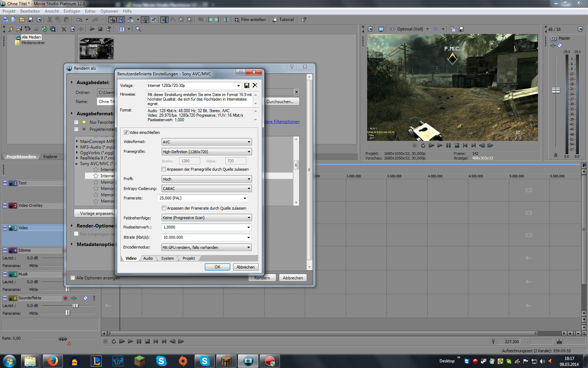Open the Extras menu
Screen dimensions: 588x368
90,11
